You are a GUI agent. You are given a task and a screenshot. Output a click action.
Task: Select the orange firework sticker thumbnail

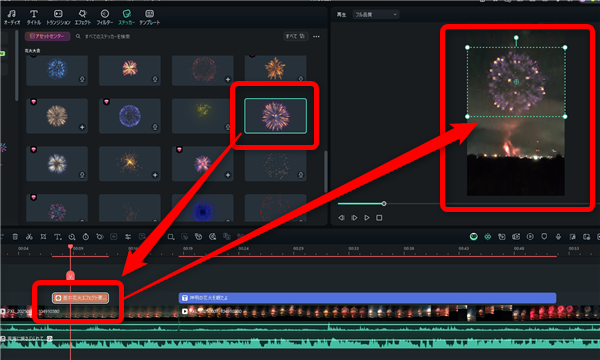click(275, 69)
